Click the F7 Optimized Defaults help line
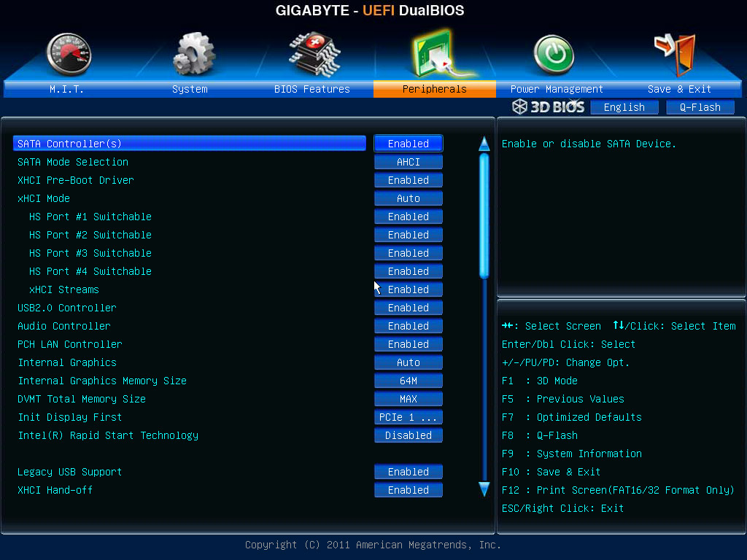Image resolution: width=747 pixels, height=560 pixels. pyautogui.click(x=572, y=417)
